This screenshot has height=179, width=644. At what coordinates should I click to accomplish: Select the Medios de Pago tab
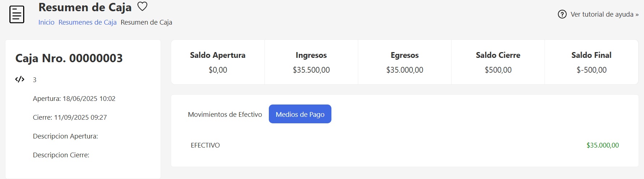300,114
